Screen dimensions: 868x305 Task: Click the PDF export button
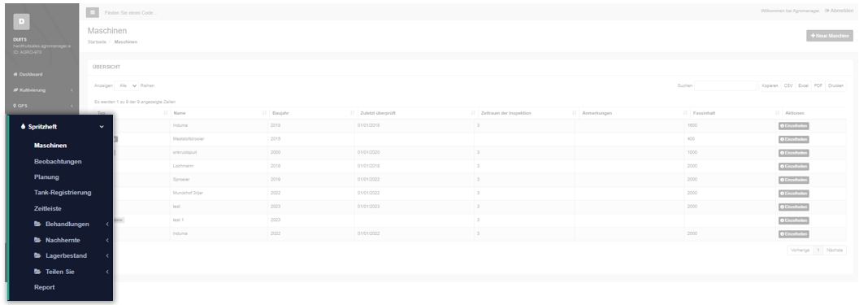coord(818,85)
